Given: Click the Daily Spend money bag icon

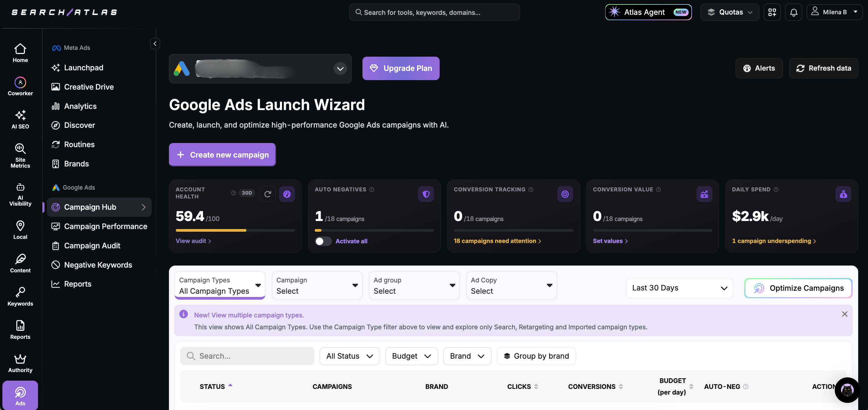Looking at the screenshot, I should click(843, 194).
